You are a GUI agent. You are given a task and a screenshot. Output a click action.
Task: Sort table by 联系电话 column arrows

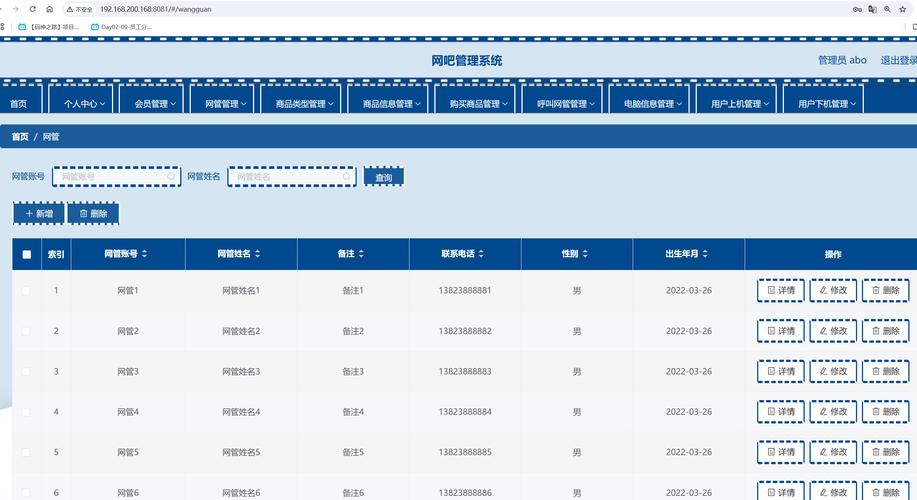point(481,254)
